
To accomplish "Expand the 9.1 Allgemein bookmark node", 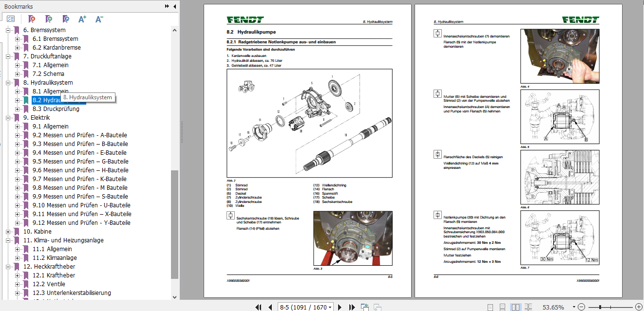I will click(17, 127).
